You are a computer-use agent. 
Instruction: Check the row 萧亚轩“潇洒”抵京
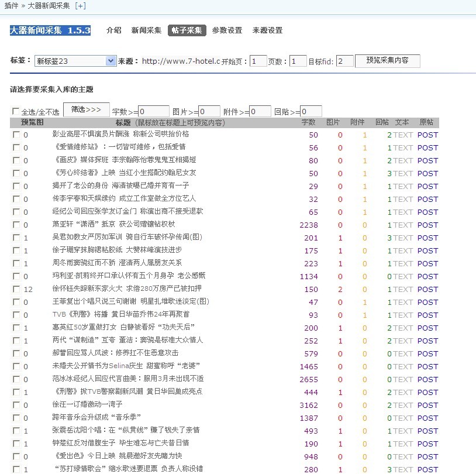pyautogui.click(x=16, y=225)
